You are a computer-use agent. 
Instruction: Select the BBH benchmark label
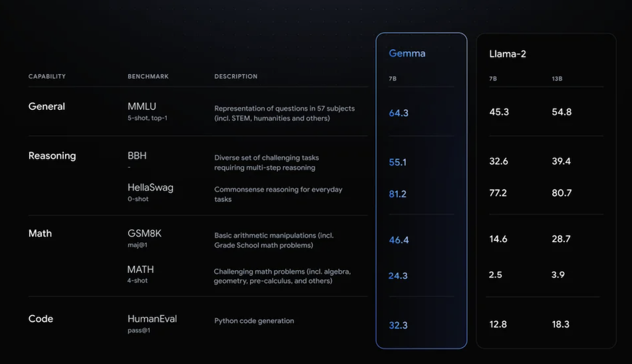[137, 155]
